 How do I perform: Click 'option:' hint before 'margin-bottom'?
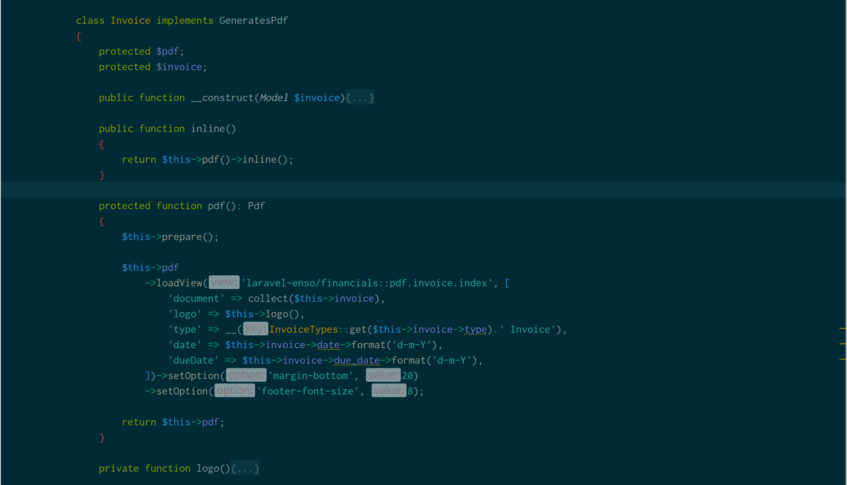pyautogui.click(x=246, y=375)
